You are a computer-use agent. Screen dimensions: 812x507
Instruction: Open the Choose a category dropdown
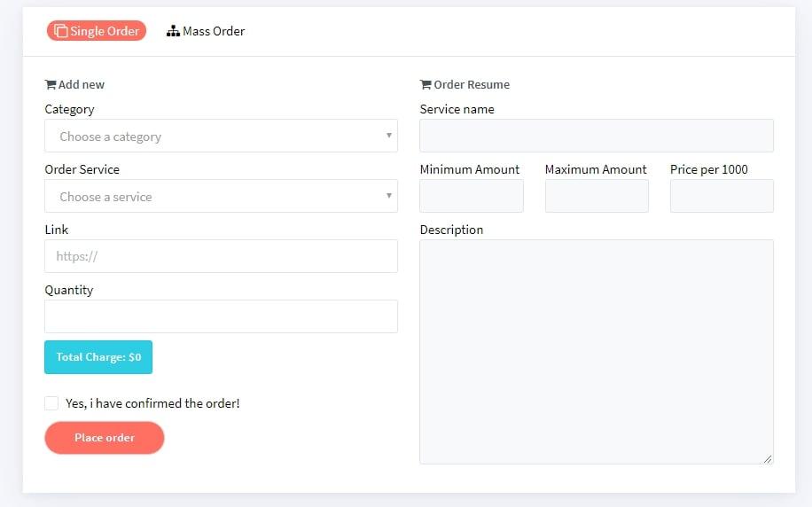pos(221,136)
